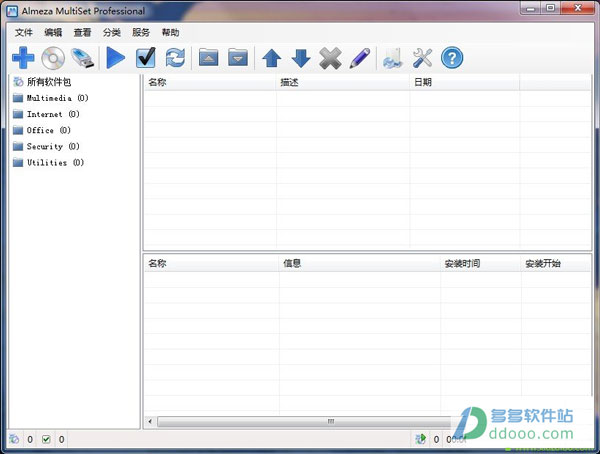Click the blue play start installation icon
This screenshot has height=454, width=600.
coord(115,58)
